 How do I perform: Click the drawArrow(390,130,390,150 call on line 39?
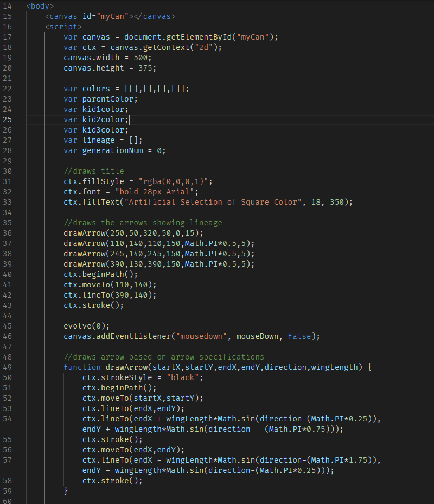click(159, 263)
